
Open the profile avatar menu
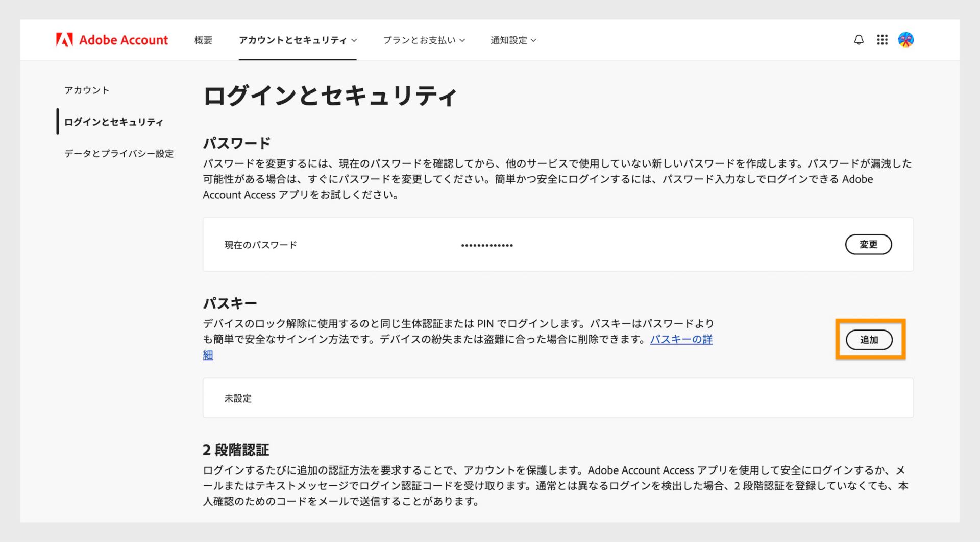(906, 39)
